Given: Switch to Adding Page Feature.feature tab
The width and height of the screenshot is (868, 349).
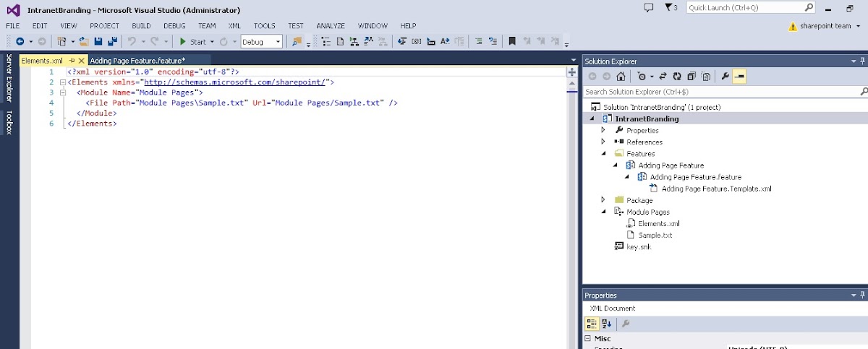Looking at the screenshot, I should [138, 61].
